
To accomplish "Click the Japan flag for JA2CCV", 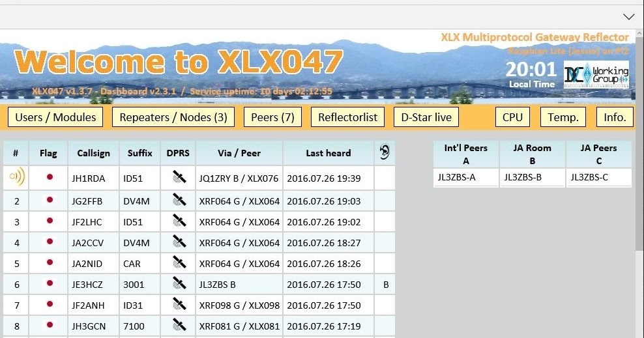I will [x=50, y=242].
